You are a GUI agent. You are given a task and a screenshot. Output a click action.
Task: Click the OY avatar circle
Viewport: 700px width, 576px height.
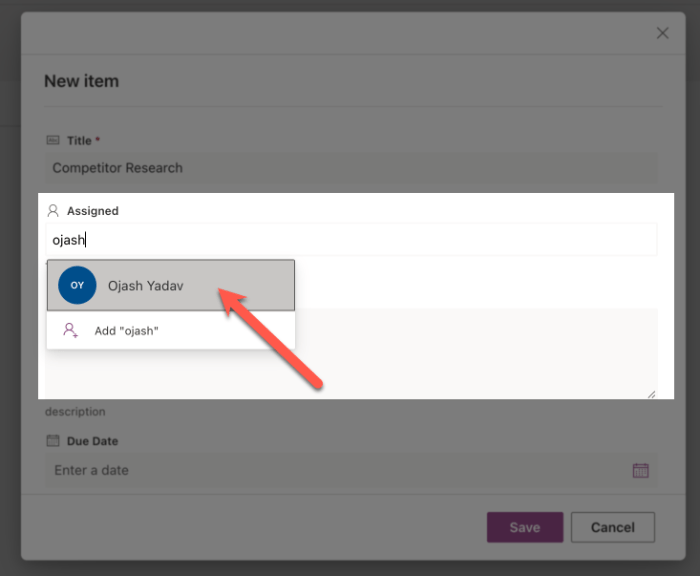pos(77,285)
